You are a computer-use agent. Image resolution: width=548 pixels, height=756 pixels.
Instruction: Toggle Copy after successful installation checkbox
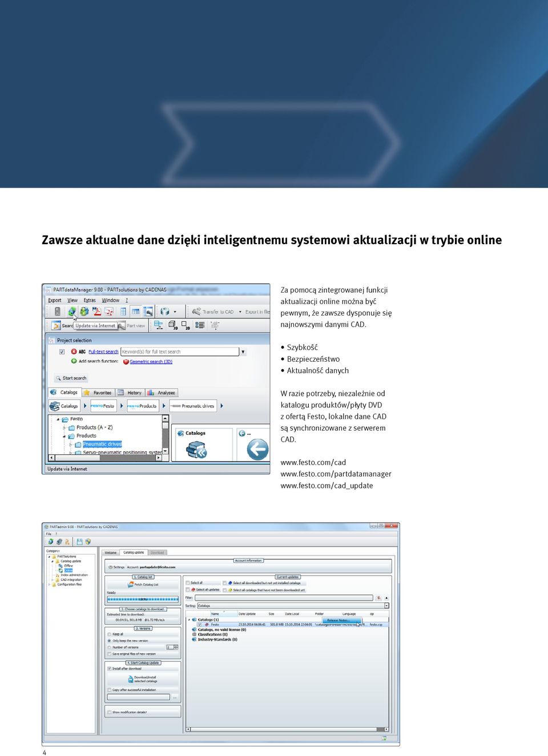[x=109, y=690]
